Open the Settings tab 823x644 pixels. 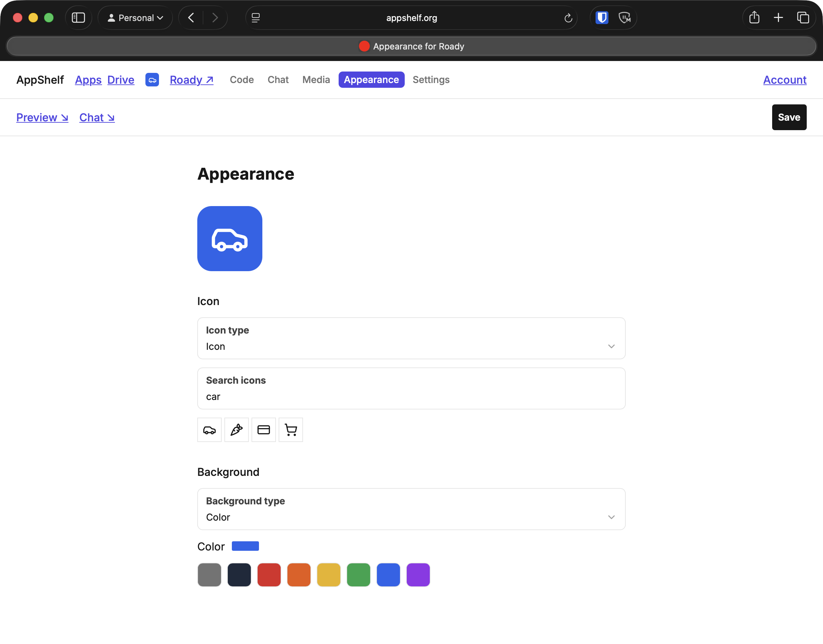tap(431, 80)
